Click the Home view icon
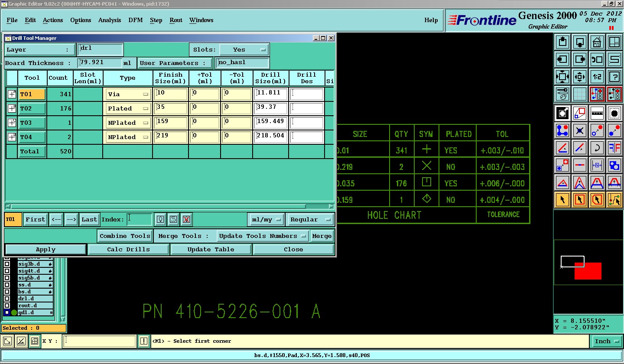Screen dimensions: 624x364 (x=597, y=42)
